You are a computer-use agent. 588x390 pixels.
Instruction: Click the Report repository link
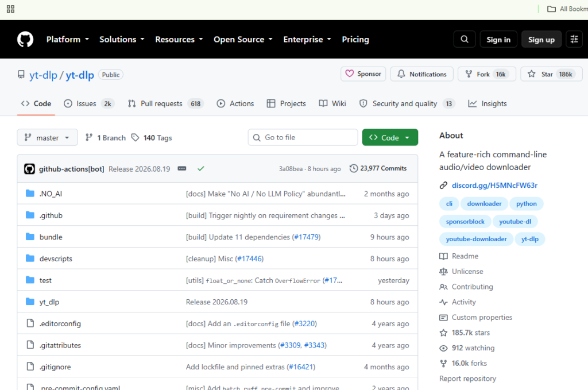pos(467,379)
